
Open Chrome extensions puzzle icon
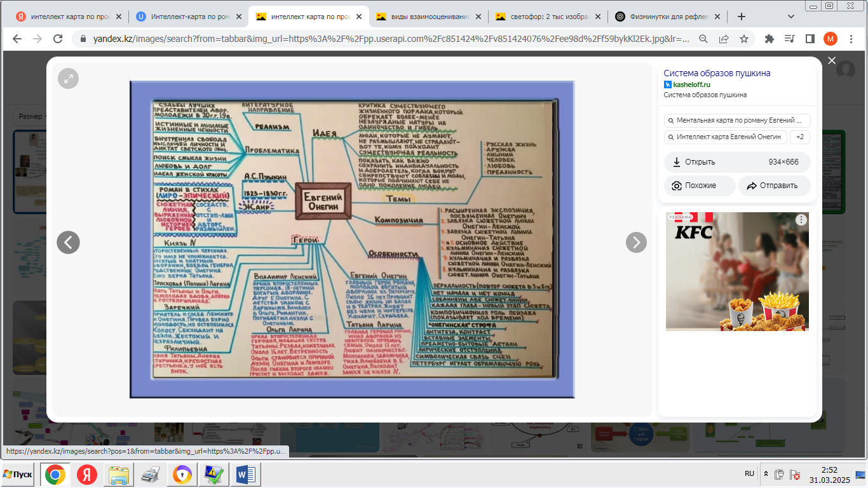(x=770, y=39)
